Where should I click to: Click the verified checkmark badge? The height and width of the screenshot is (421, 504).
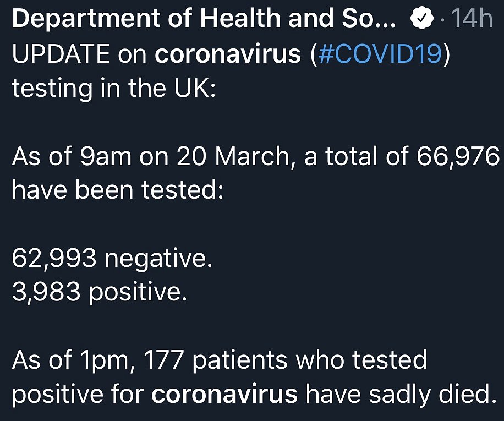click(421, 18)
